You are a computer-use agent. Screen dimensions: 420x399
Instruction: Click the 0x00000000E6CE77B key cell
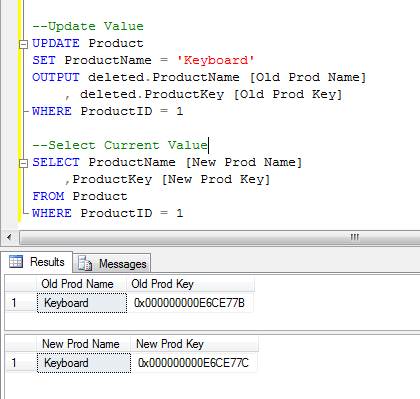point(190,303)
